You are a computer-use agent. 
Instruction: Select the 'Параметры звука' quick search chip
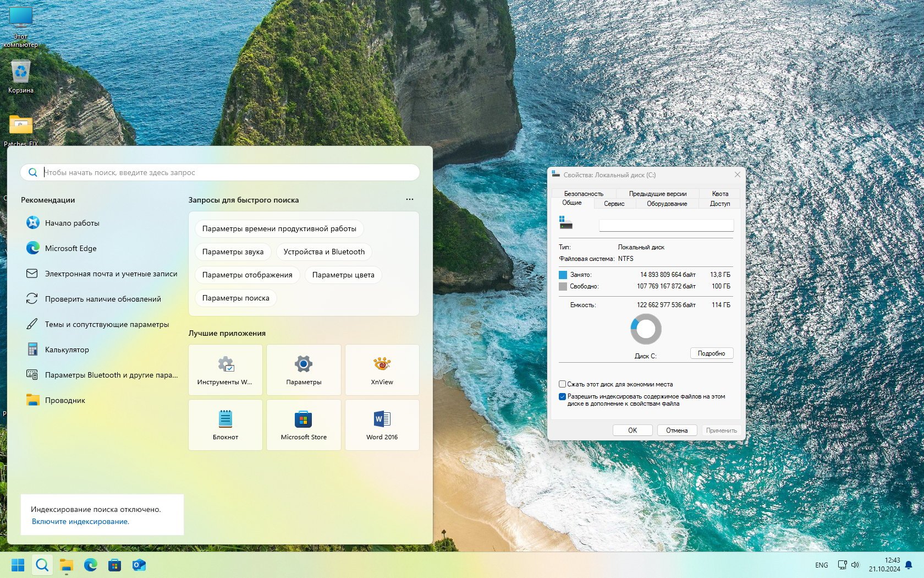233,252
